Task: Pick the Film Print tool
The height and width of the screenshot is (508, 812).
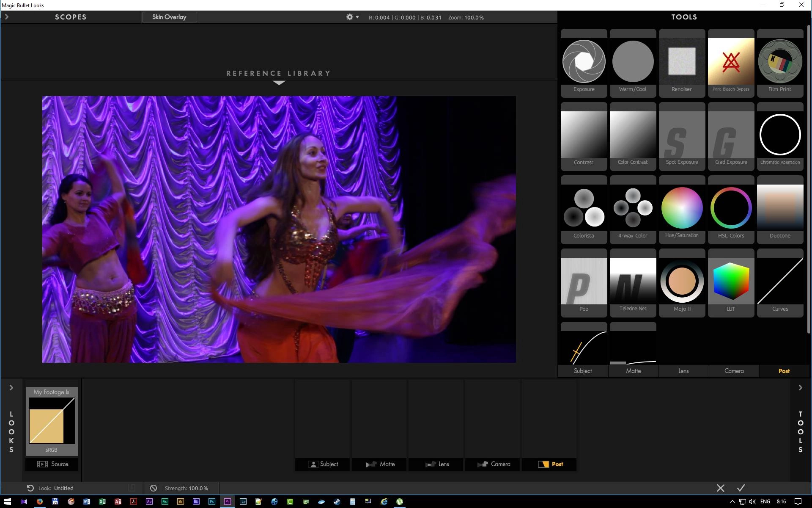Action: 780,63
